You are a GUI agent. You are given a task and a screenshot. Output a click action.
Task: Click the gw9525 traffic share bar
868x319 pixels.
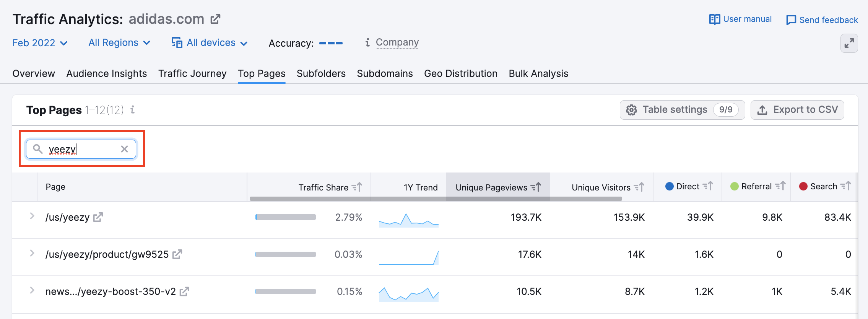(286, 254)
